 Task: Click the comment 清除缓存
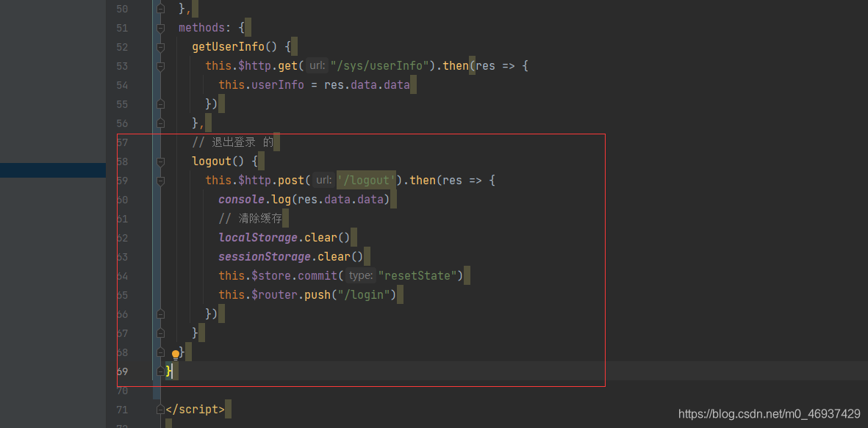pos(250,219)
